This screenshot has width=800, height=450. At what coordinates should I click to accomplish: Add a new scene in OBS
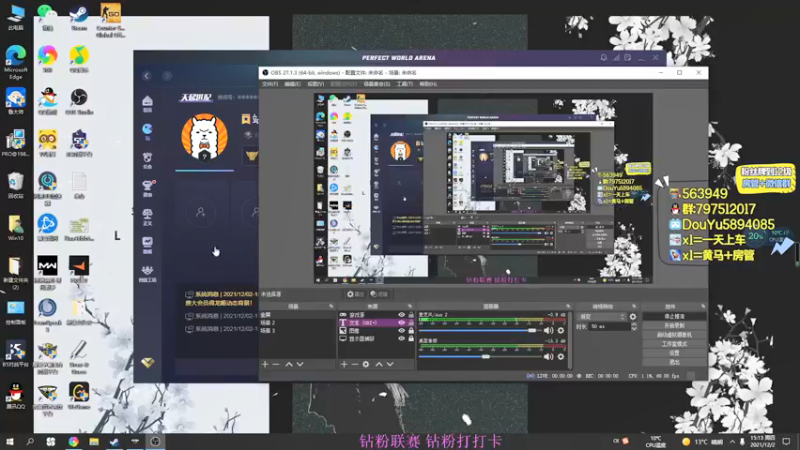[265, 364]
